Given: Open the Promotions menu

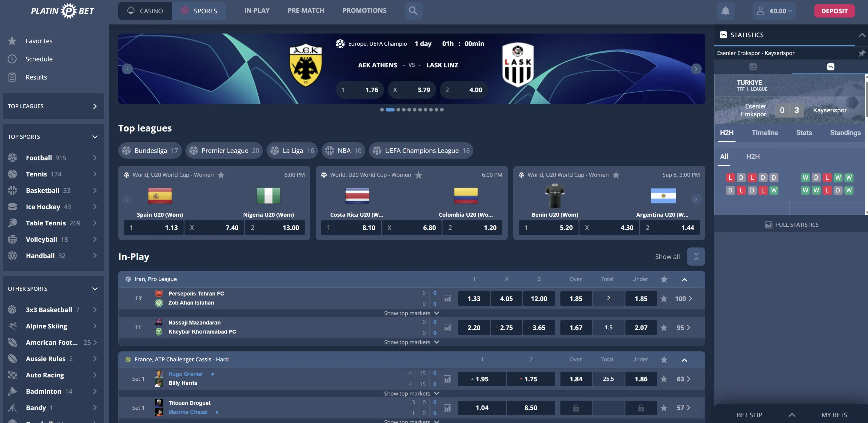Looking at the screenshot, I should click(364, 11).
